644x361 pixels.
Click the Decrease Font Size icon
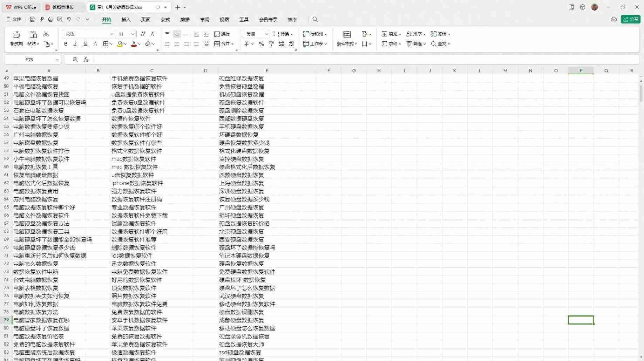pyautogui.click(x=153, y=34)
